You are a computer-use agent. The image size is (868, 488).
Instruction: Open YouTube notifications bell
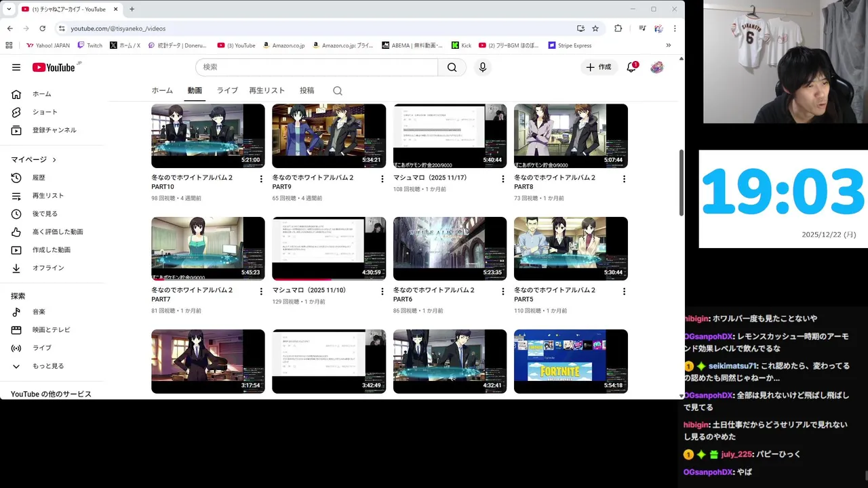point(631,67)
